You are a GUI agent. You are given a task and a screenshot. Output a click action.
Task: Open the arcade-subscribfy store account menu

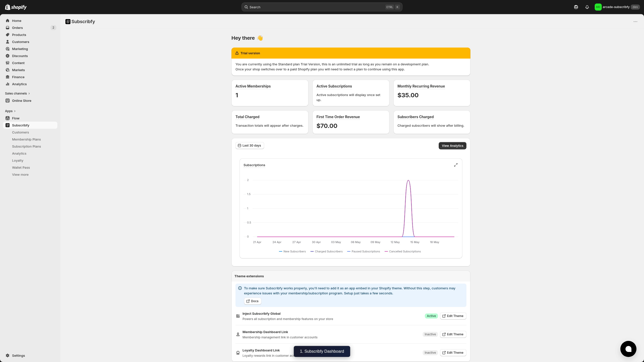pyautogui.click(x=617, y=7)
